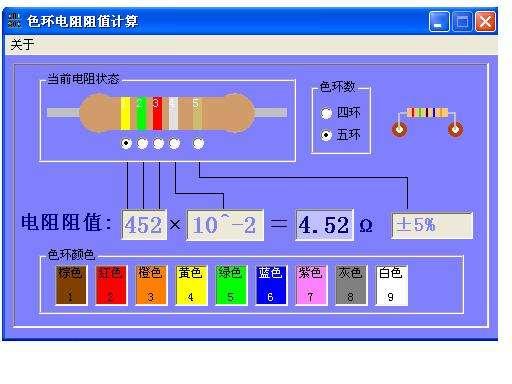The image size is (512, 384).
Task: Select the second band radio button
Action: tap(142, 144)
